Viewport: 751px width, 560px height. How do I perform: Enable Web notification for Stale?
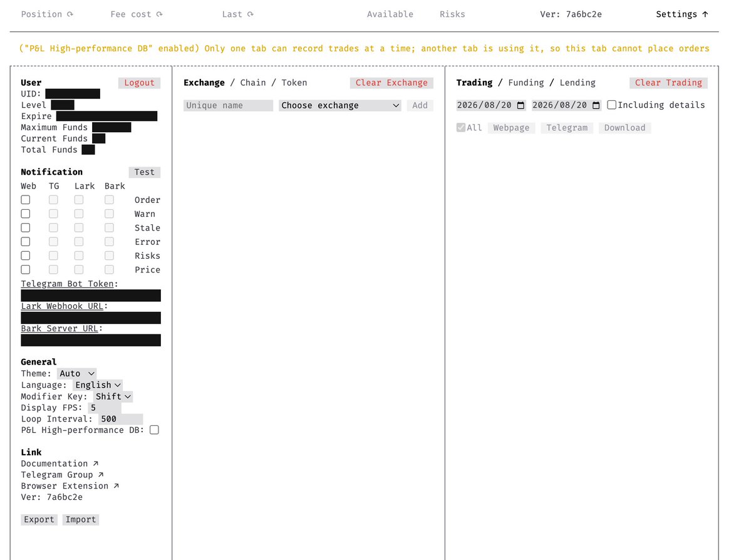26,227
